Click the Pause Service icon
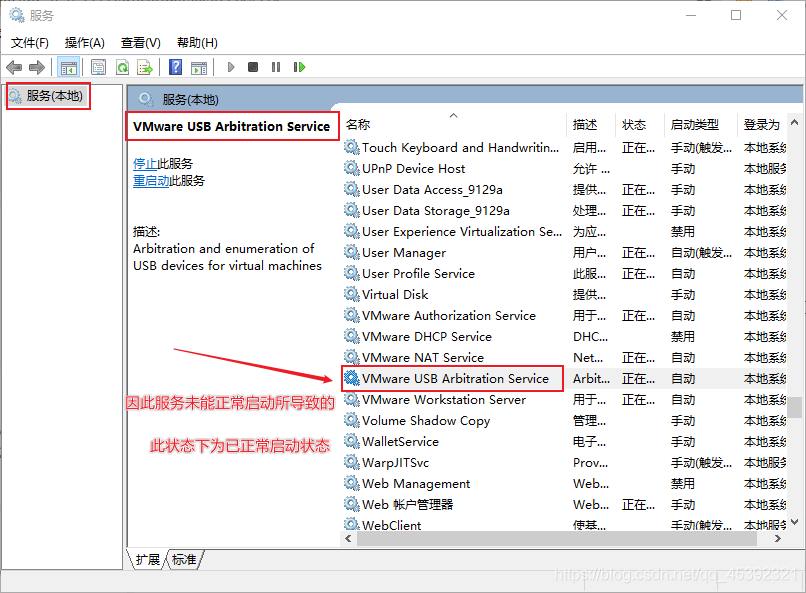 [x=276, y=67]
